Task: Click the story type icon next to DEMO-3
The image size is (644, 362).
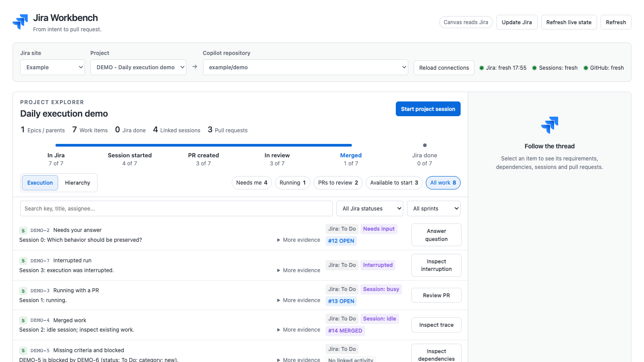Action: pyautogui.click(x=23, y=290)
